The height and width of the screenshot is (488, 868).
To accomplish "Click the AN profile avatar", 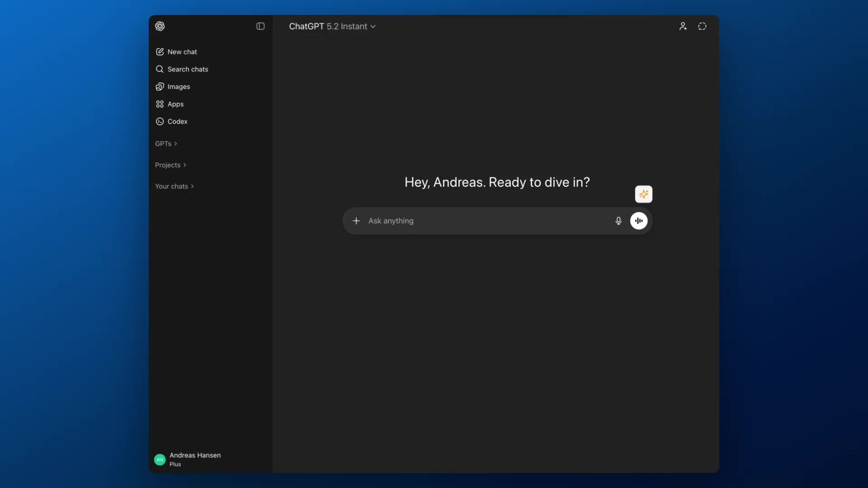I will click(160, 460).
